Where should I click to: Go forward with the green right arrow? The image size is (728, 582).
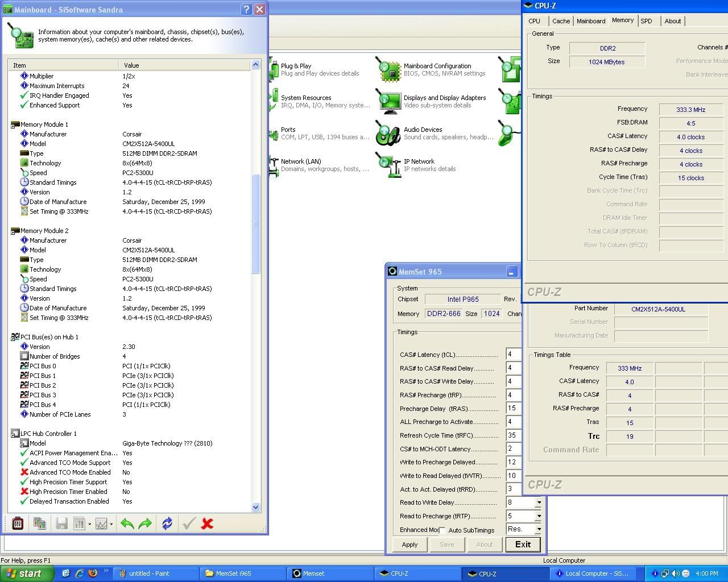145,523
